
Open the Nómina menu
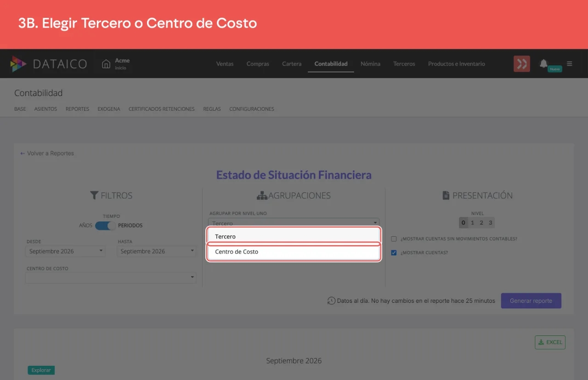[x=370, y=64]
